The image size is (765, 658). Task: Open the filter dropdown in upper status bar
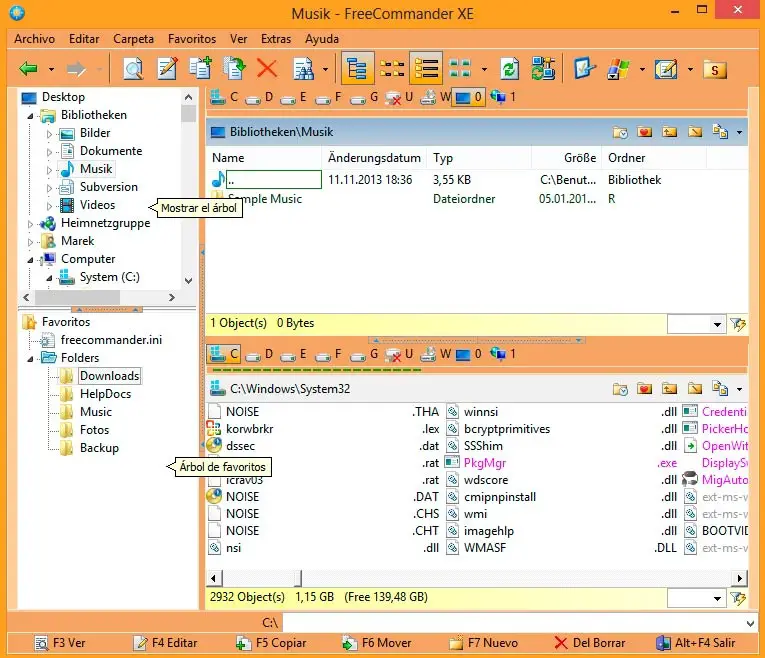(718, 324)
